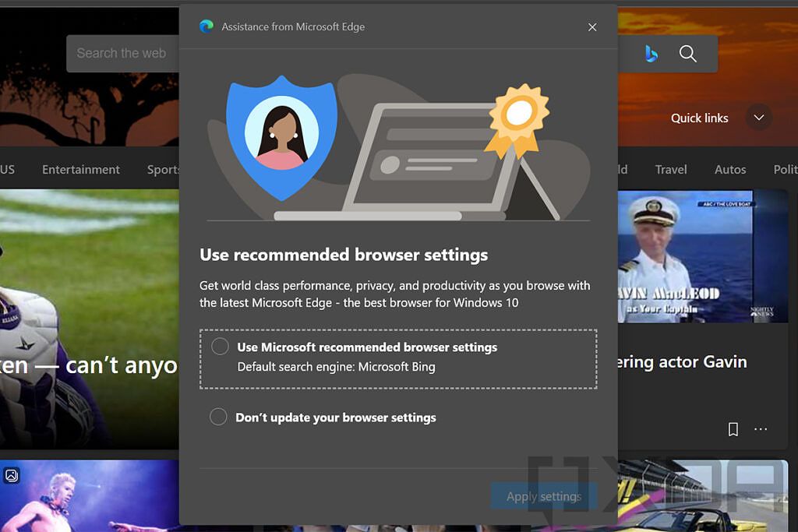Click the Apply settings button
The height and width of the screenshot is (532, 798).
pos(543,496)
